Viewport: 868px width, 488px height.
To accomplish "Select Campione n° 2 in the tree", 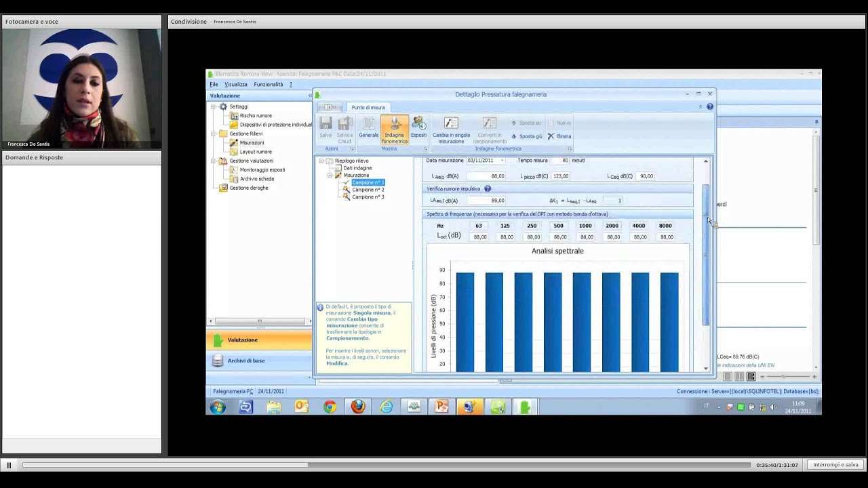I will tap(368, 190).
